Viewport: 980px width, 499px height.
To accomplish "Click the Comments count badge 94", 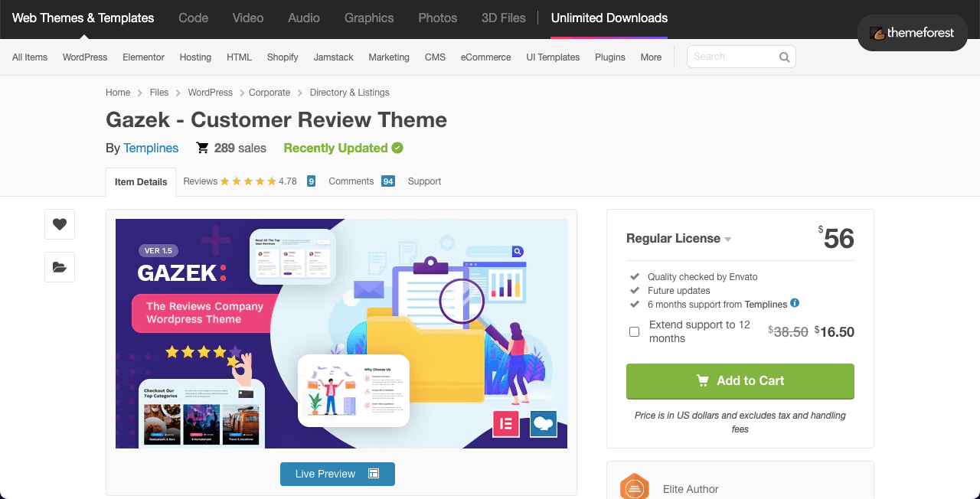I will pyautogui.click(x=388, y=181).
